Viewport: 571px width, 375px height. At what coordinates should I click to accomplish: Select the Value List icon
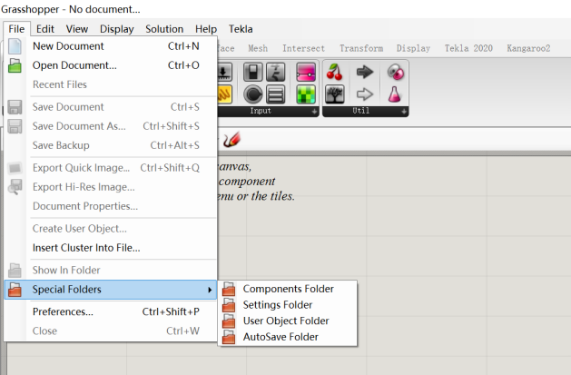point(276,94)
